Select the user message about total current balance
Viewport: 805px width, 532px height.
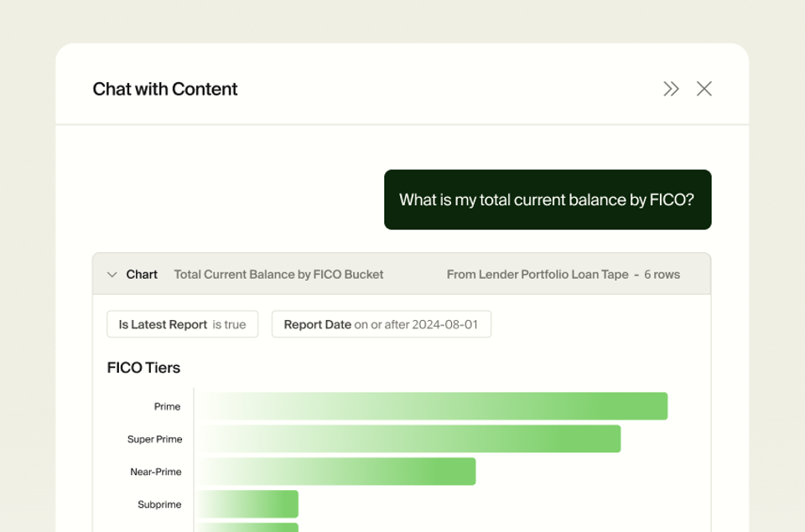coord(548,199)
